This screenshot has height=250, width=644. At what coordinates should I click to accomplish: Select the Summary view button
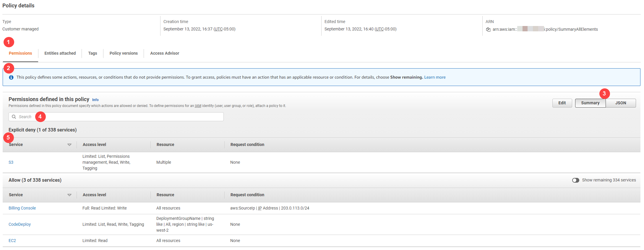coord(590,103)
